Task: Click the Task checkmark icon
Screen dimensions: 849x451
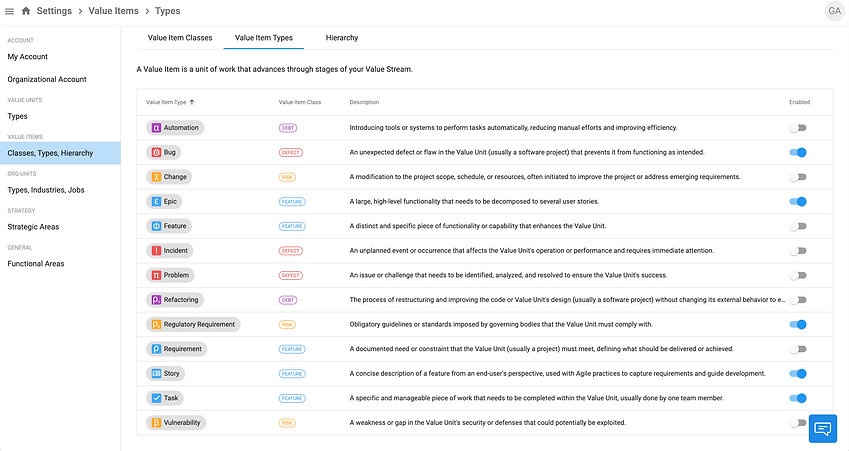Action: click(156, 398)
